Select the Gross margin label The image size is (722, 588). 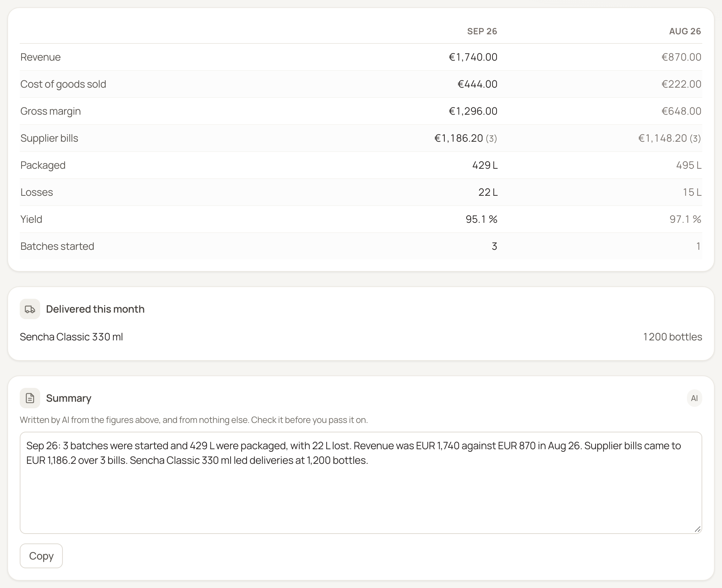51,111
